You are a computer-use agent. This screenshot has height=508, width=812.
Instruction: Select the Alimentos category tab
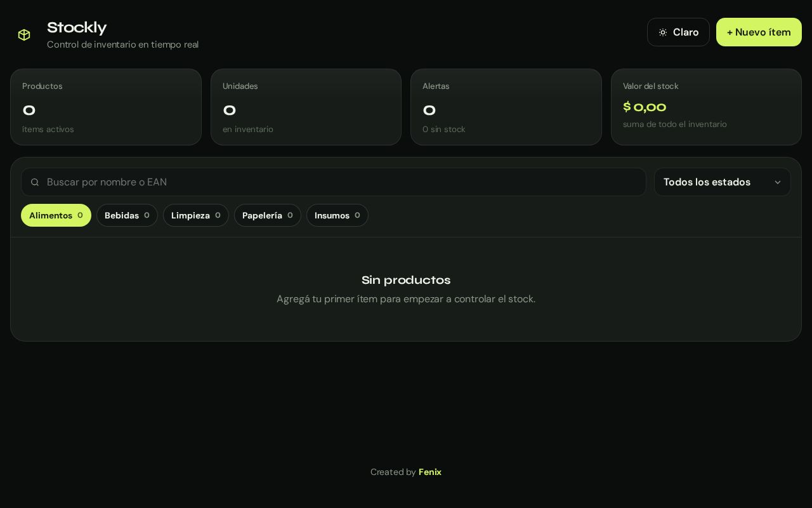(56, 215)
